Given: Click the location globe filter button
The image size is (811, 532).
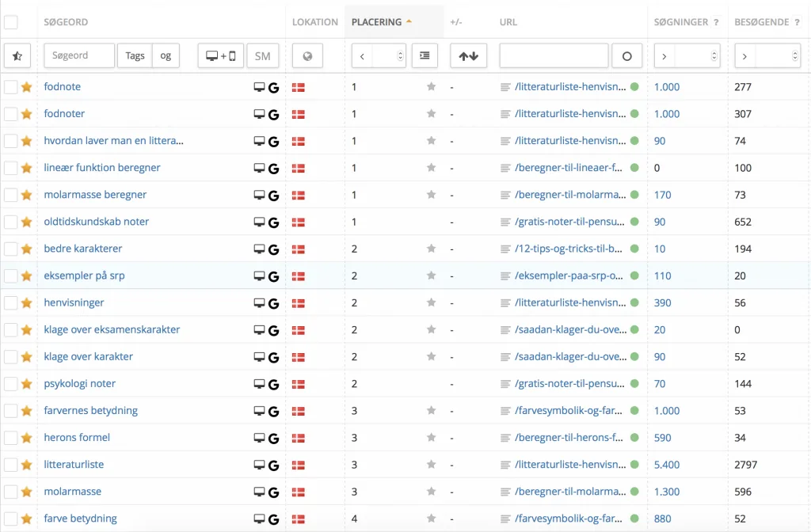Looking at the screenshot, I should (x=307, y=56).
